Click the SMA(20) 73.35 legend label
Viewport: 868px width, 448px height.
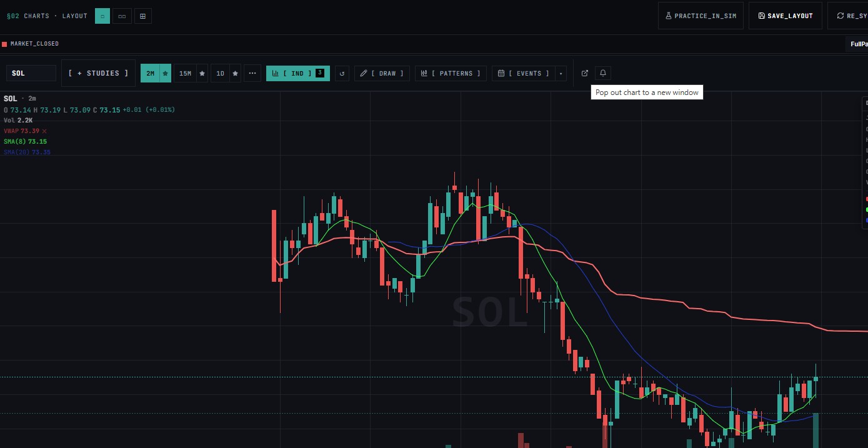click(27, 152)
